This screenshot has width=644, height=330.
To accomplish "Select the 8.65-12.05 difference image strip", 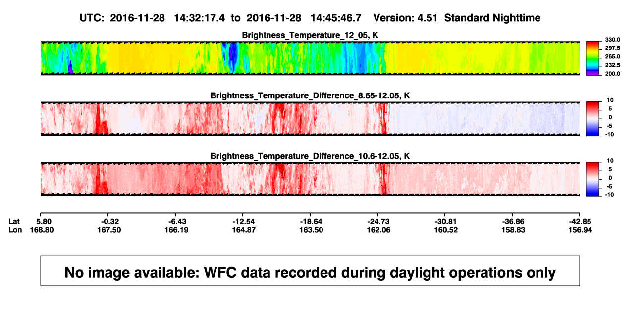I will point(310,119).
